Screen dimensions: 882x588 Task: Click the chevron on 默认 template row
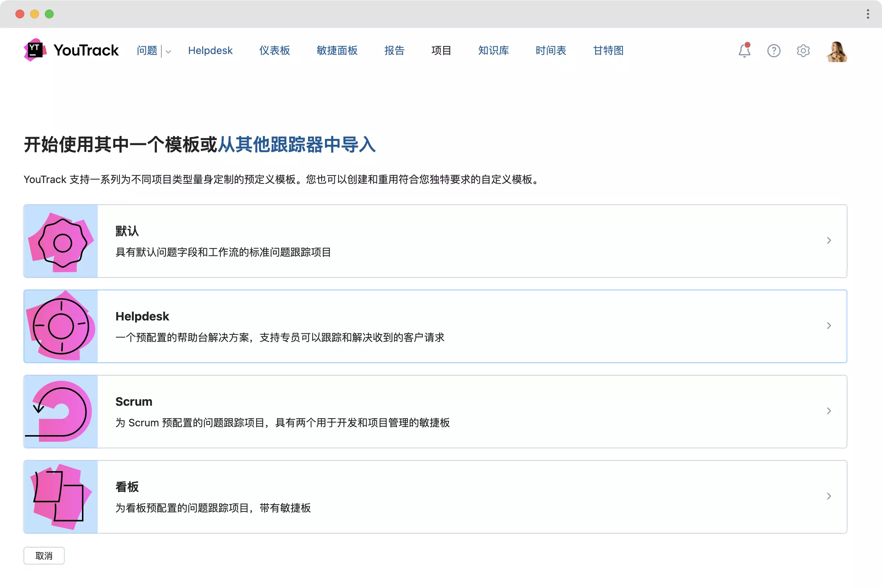pos(829,240)
